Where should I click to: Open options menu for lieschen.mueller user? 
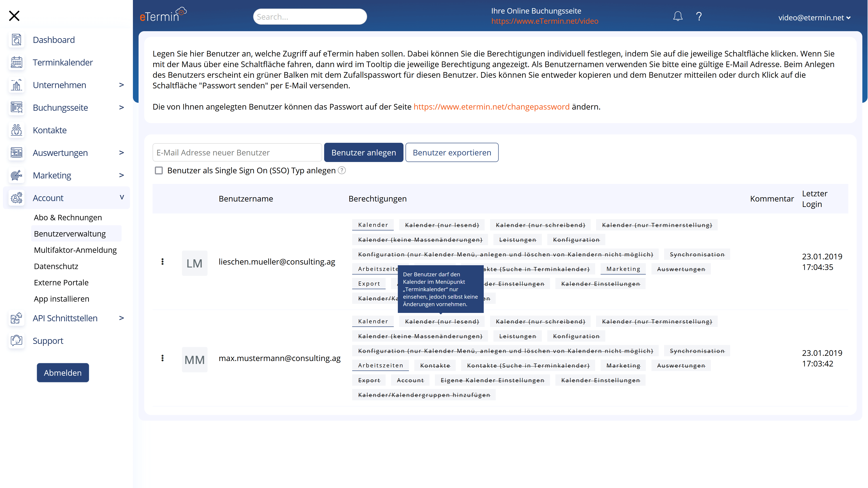point(163,262)
